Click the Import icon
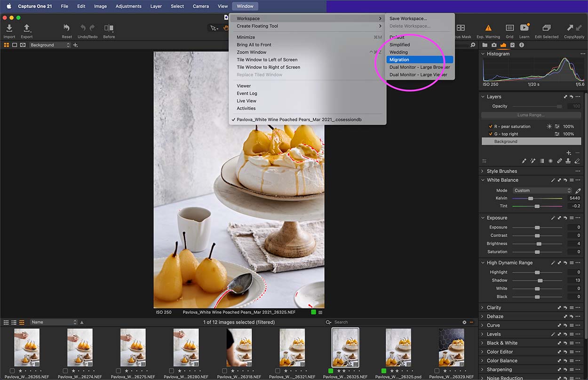Image resolution: width=588 pixels, height=380 pixels. [9, 28]
